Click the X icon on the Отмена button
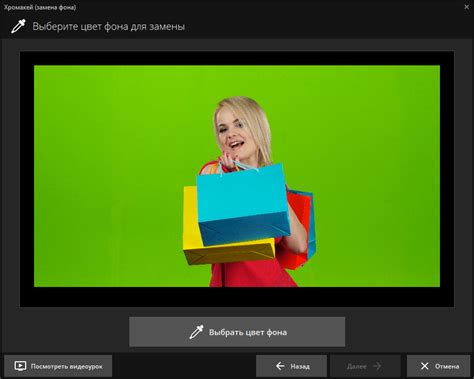This screenshot has width=474, height=379. tap(424, 366)
